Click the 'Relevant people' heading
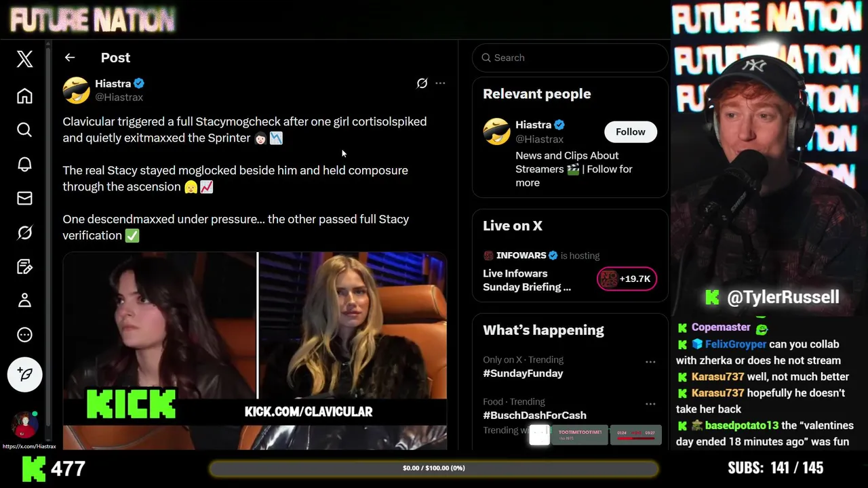 click(x=536, y=94)
